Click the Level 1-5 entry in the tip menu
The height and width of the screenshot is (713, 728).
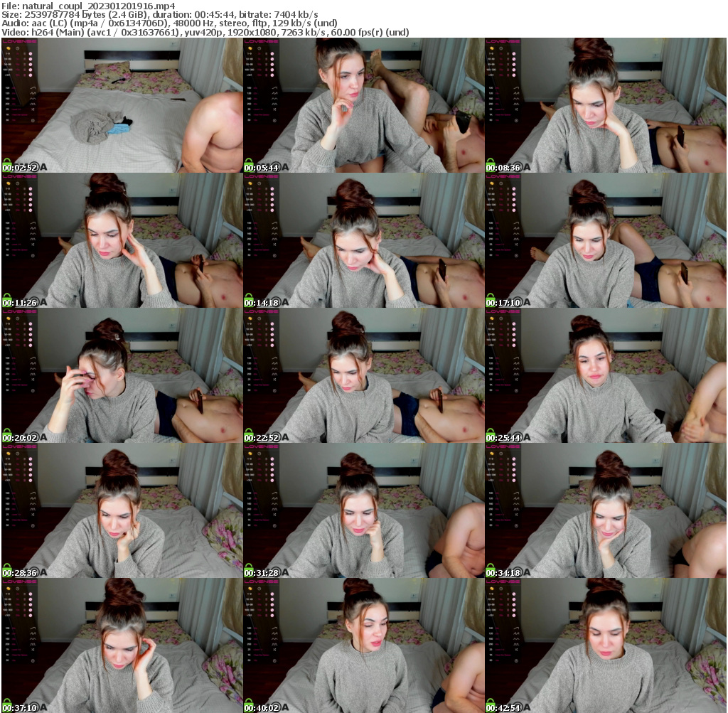(x=16, y=109)
